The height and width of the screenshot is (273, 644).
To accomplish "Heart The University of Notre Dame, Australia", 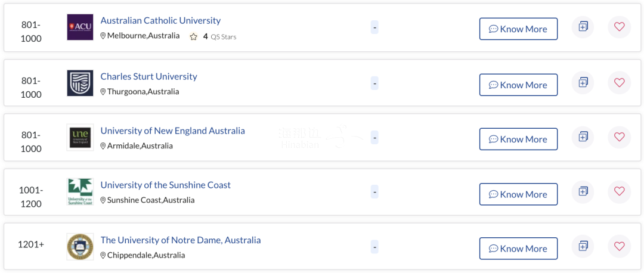I will (x=619, y=246).
